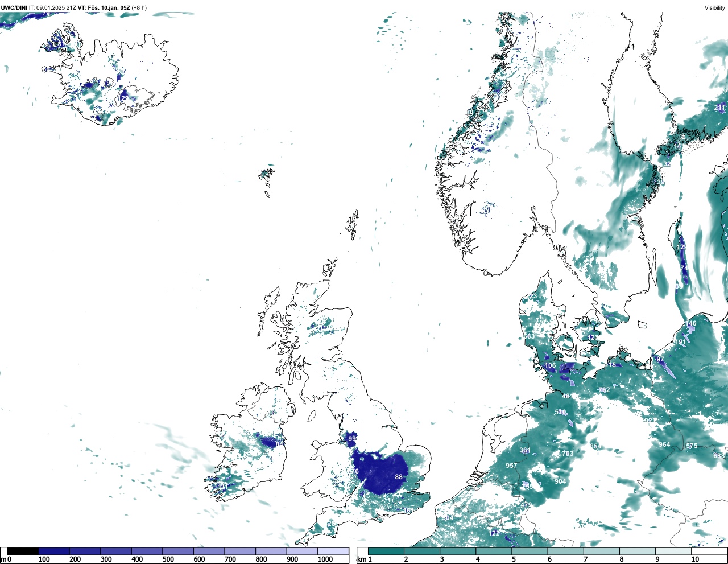The image size is (728, 564).
Task: Click the 575 value on the map
Action: (x=692, y=446)
